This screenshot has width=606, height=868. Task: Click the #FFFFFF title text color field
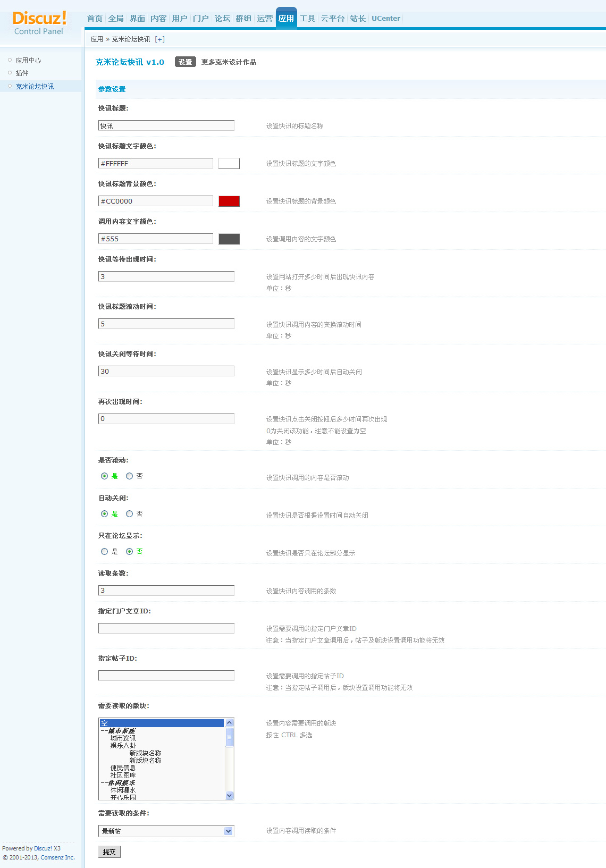(156, 163)
